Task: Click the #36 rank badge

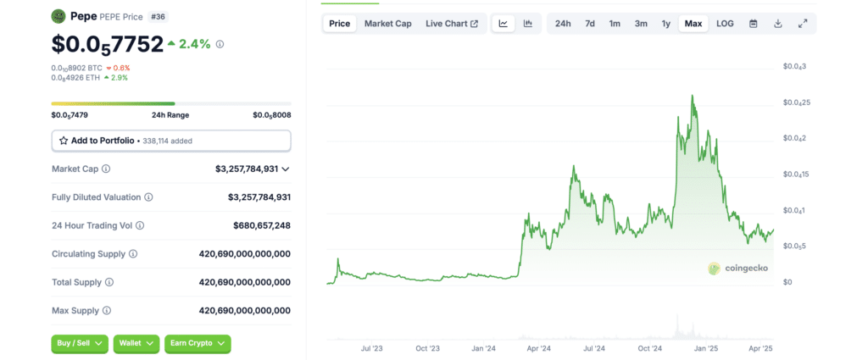Action: coord(158,17)
